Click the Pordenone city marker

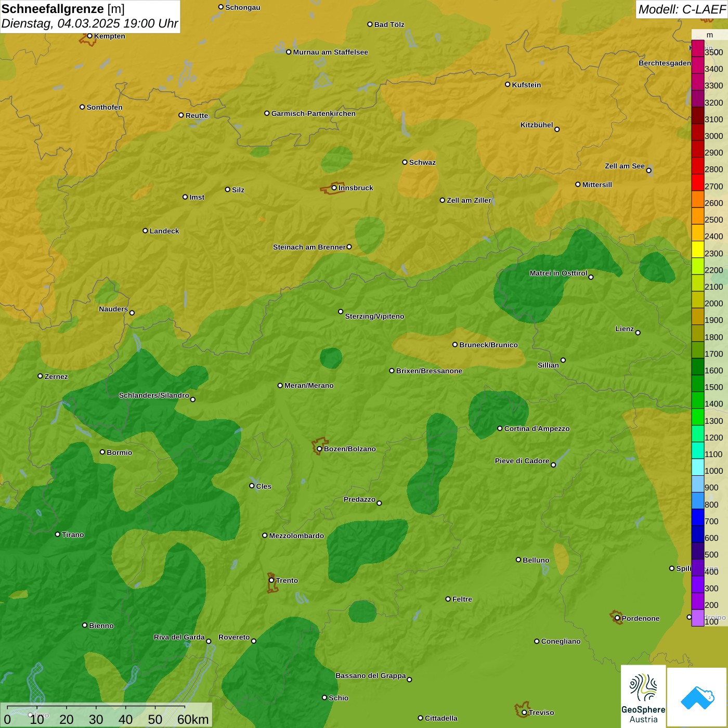click(x=617, y=618)
